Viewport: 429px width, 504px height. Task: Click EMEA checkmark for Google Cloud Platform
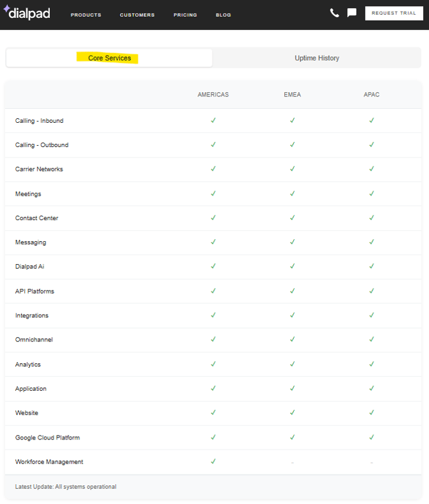[x=292, y=437]
